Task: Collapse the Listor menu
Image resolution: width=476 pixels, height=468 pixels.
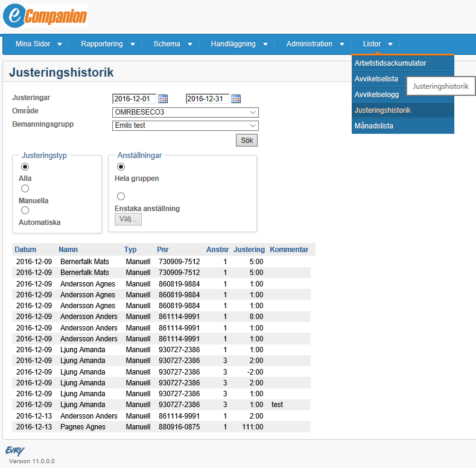Action: (x=378, y=44)
